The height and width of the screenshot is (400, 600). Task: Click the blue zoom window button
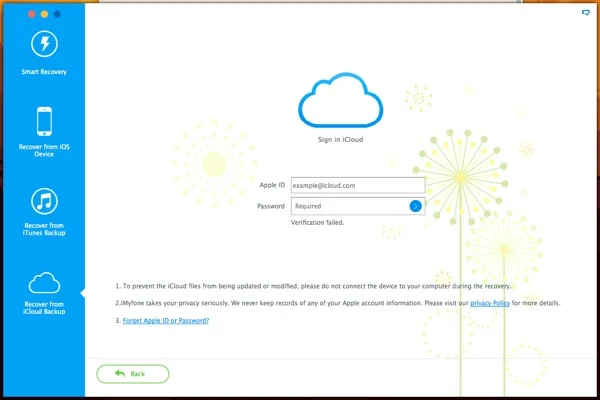pyautogui.click(x=57, y=14)
